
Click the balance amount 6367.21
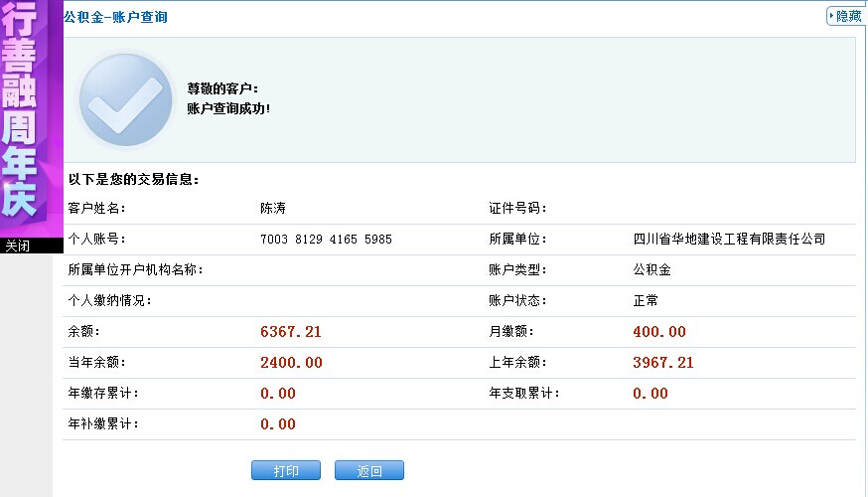[x=291, y=332]
